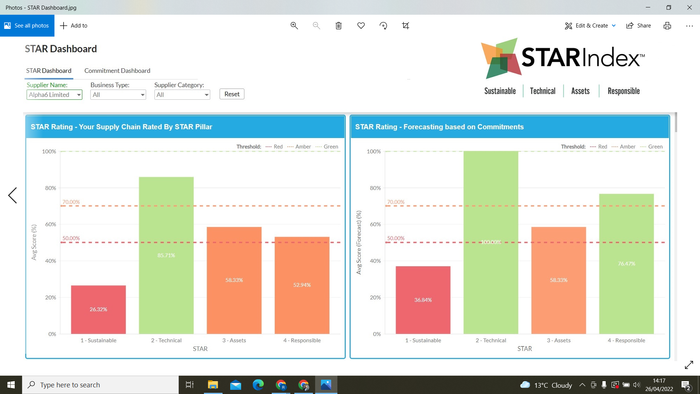Open the weather widget 13°C Cloudy
Viewport: 700px width, 394px height.
[546, 385]
